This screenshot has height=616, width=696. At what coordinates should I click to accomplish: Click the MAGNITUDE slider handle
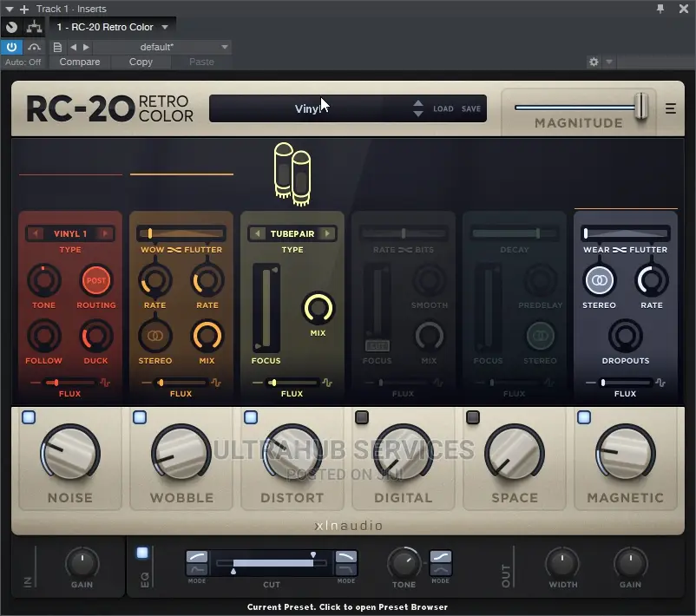pos(641,106)
